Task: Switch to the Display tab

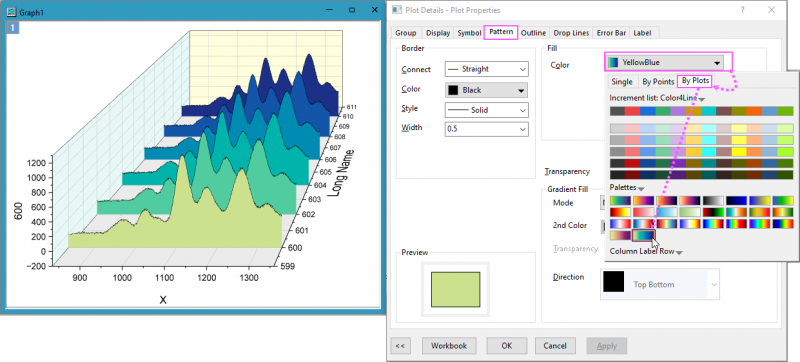Action: pyautogui.click(x=438, y=33)
